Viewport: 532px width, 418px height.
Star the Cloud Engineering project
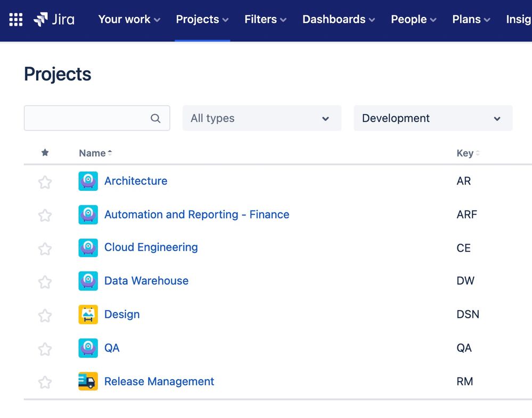pyautogui.click(x=45, y=249)
